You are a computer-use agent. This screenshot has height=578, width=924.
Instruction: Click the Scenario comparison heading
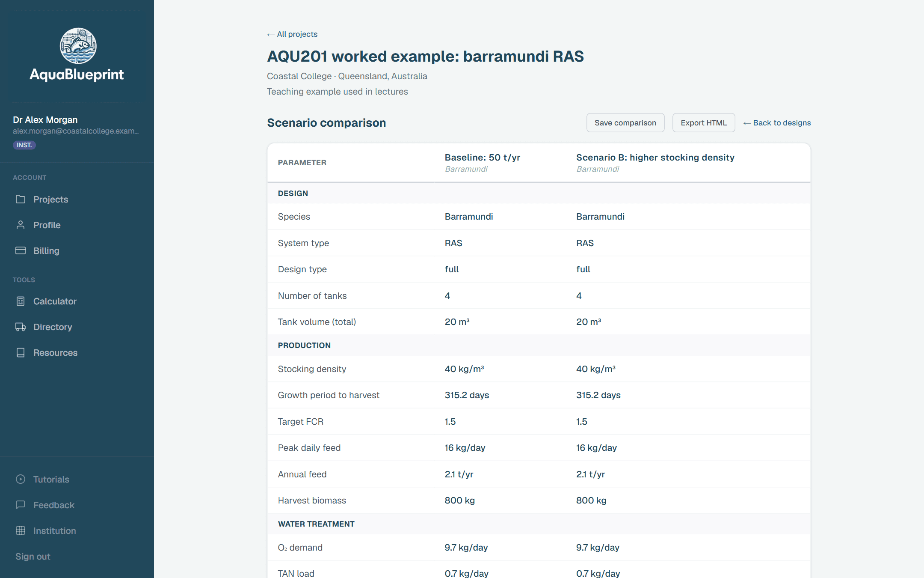pos(326,123)
